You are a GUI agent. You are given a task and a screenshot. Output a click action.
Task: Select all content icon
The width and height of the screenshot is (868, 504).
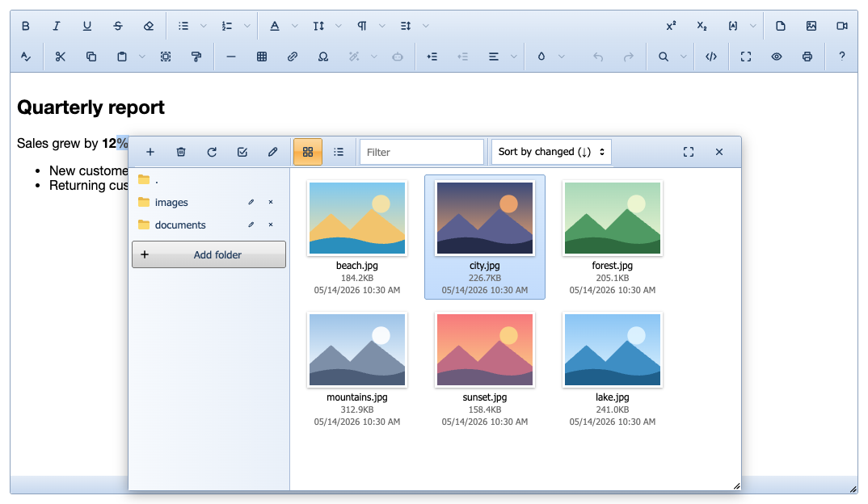tap(166, 57)
